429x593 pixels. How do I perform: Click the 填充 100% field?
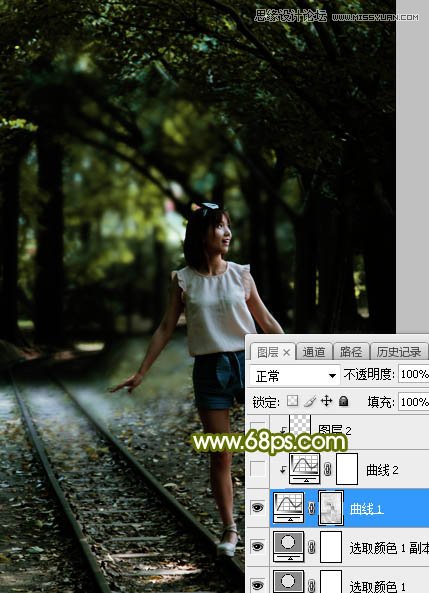click(x=413, y=402)
